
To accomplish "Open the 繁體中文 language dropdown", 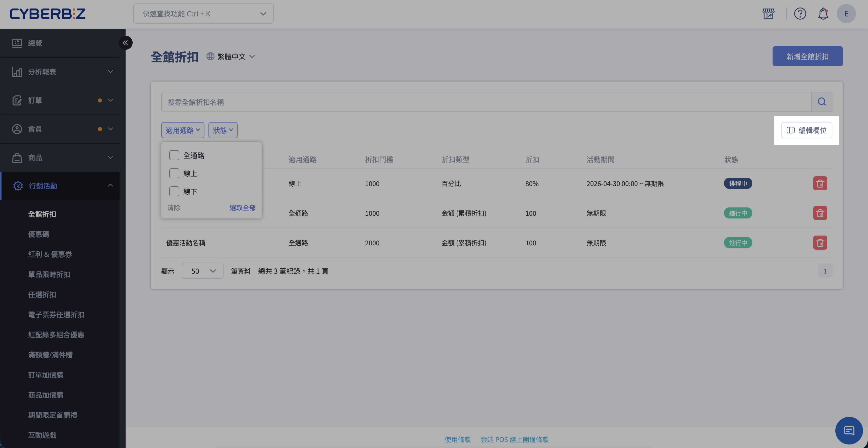I will 231,57.
